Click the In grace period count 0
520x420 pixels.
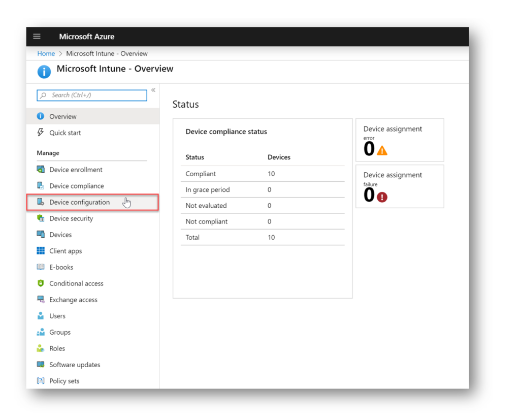click(x=269, y=189)
